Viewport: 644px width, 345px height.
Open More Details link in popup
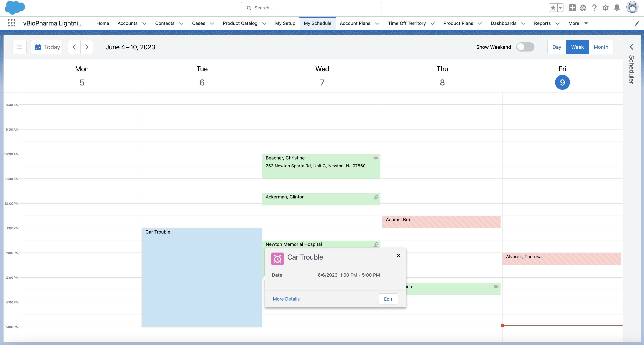tap(286, 299)
